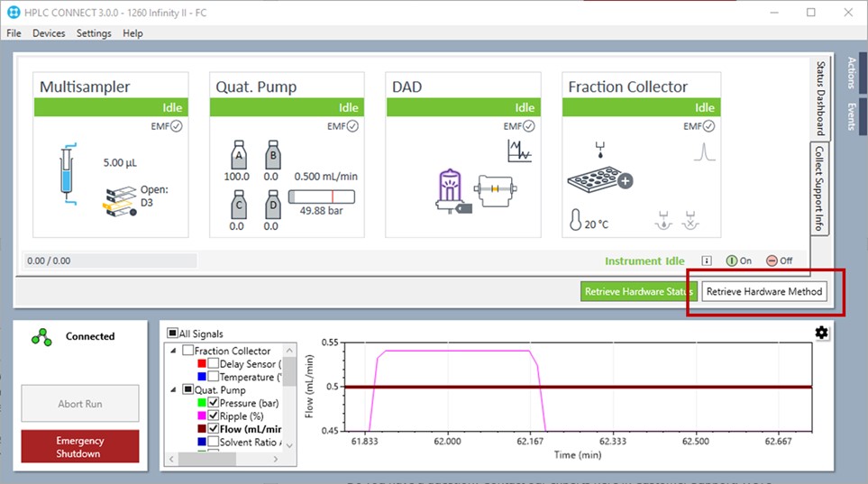This screenshot has width=868, height=484.
Task: Click the red Delay Sensor color swatch
Action: click(x=202, y=364)
